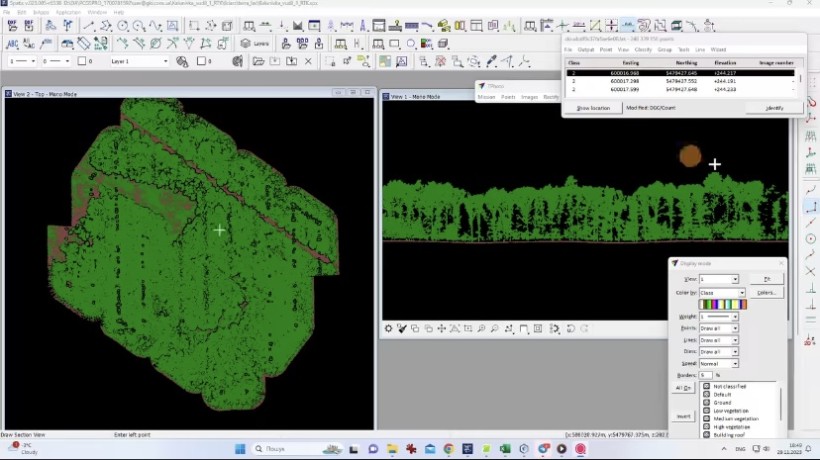The image size is (820, 460).
Task: Open the Points draw mode dropdown
Action: click(734, 328)
